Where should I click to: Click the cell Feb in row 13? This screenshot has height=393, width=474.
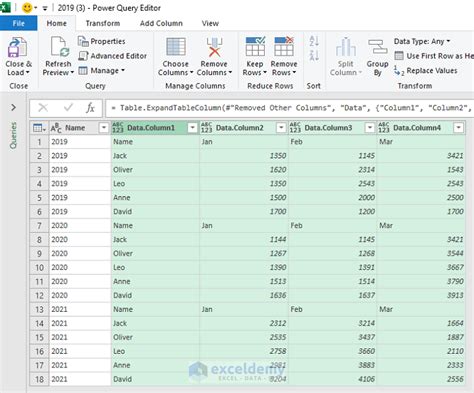click(332, 309)
